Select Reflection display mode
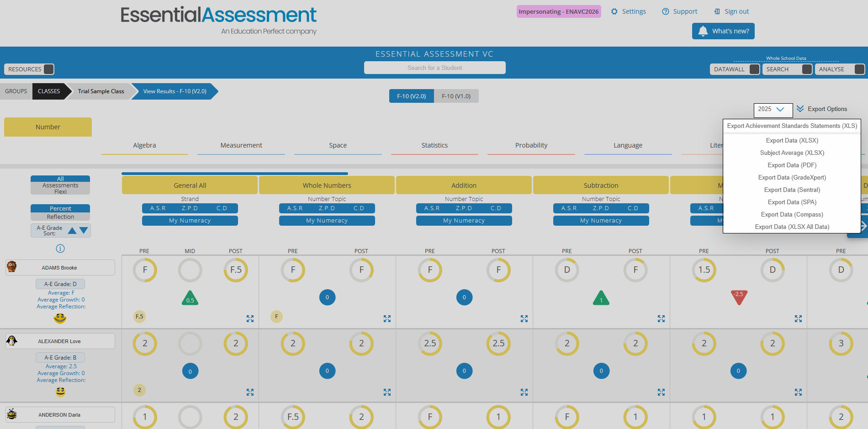The image size is (868, 429). point(60,217)
